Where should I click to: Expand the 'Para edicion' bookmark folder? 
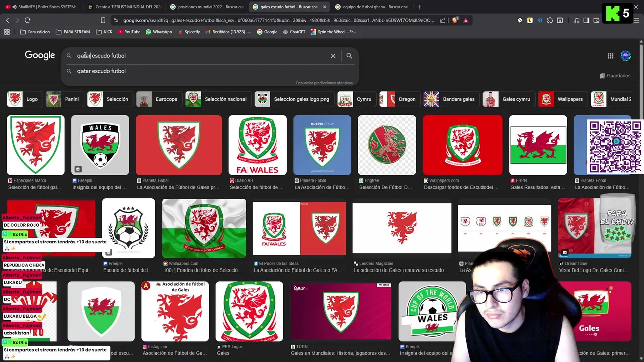35,32
